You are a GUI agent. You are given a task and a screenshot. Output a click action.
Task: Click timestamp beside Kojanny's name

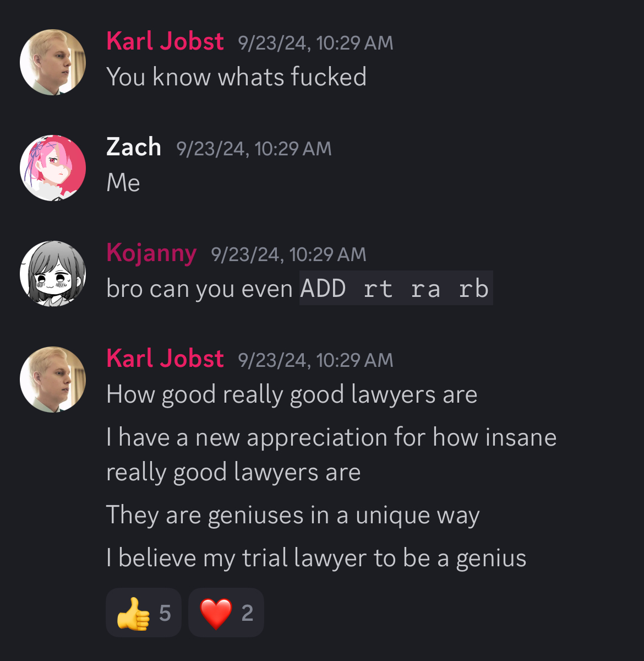pyautogui.click(x=288, y=254)
